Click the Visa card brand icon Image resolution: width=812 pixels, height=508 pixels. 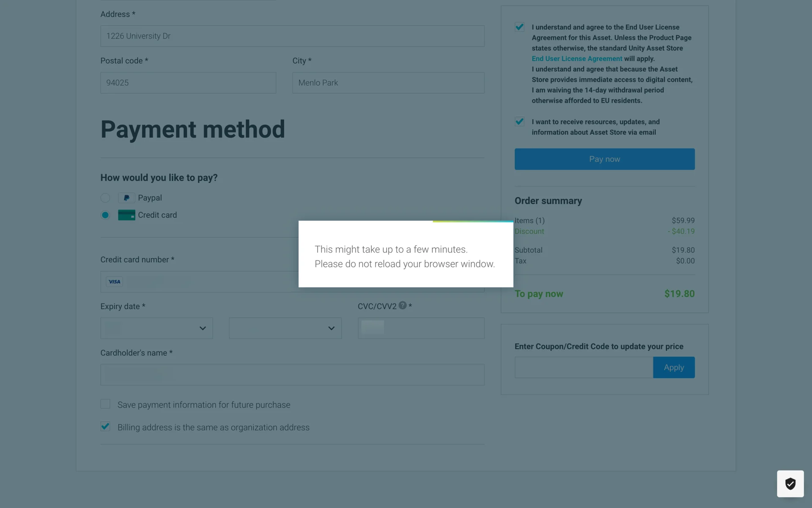click(x=114, y=282)
